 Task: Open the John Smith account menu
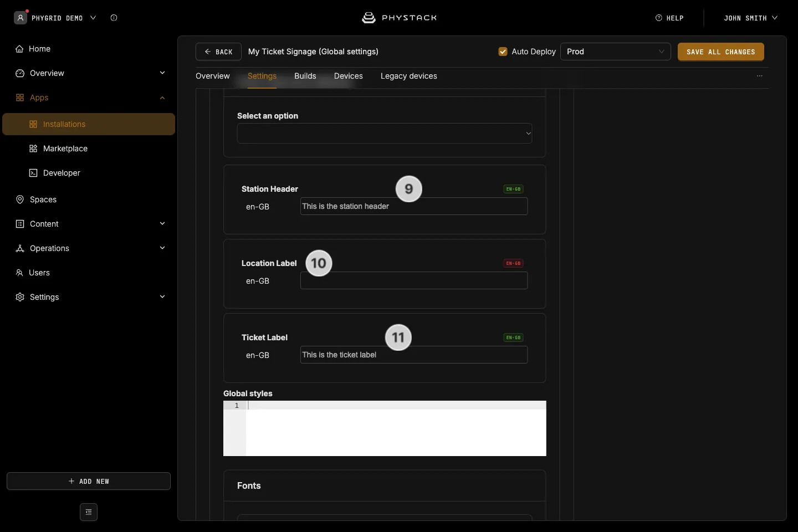[x=750, y=18]
